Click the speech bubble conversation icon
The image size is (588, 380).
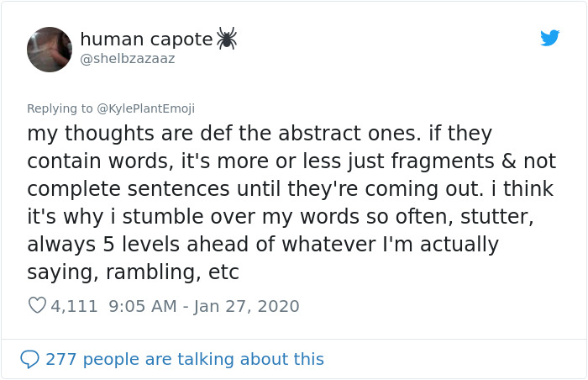(x=29, y=359)
